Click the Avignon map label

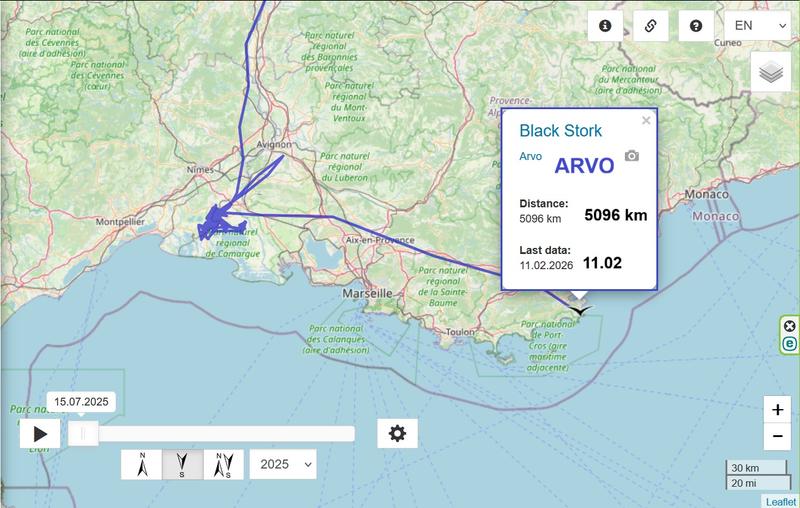point(274,144)
